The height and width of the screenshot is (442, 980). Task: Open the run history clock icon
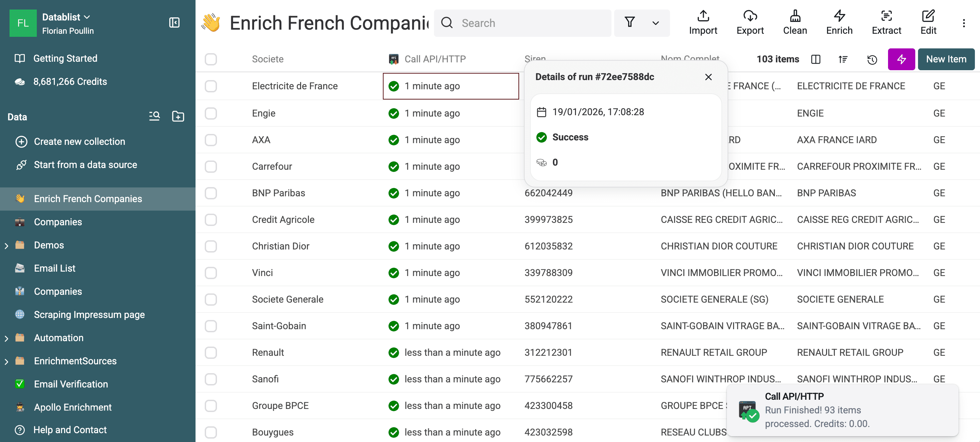click(x=872, y=59)
